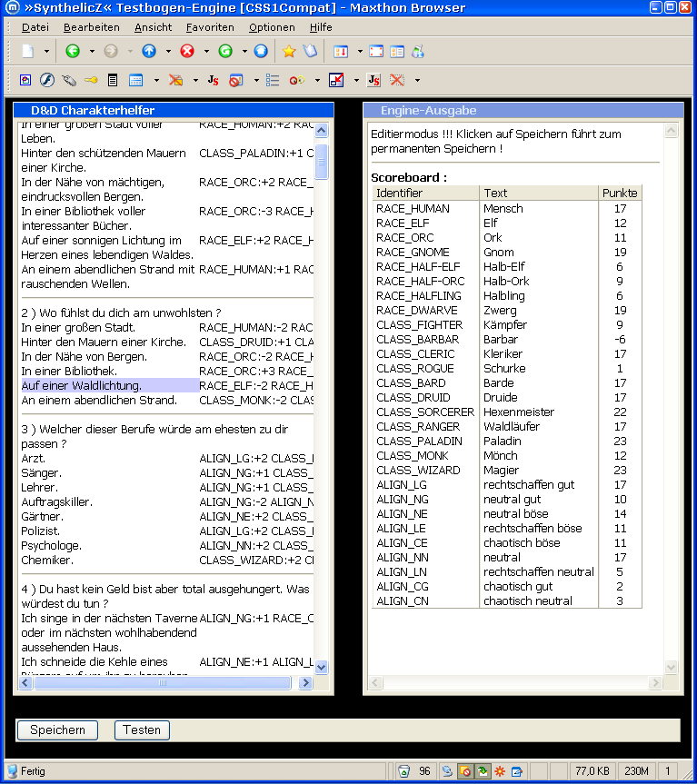Viewport: 697px width, 784px height.
Task: Open the Refresh button dropdown arrow
Action: (244, 51)
